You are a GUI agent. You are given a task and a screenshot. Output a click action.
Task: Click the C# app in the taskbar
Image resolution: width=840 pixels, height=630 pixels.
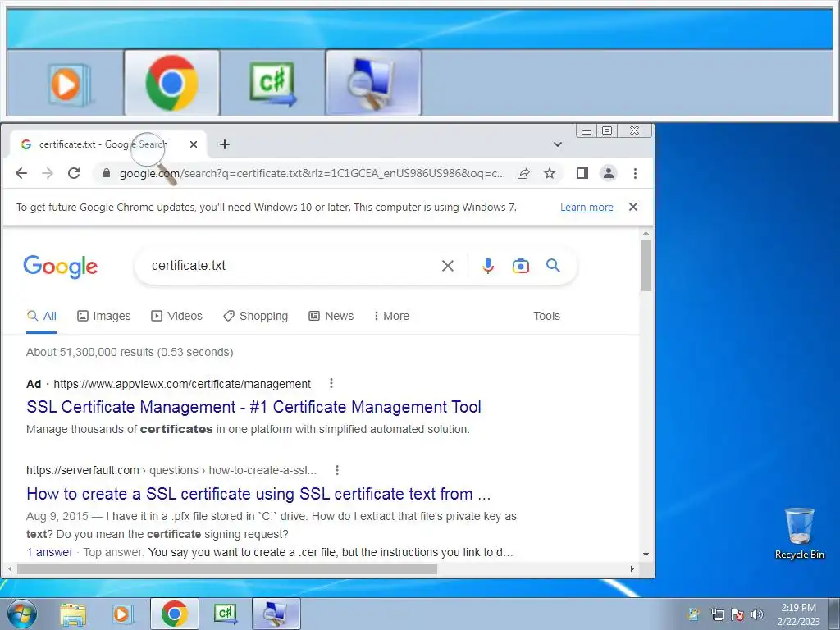(x=225, y=614)
